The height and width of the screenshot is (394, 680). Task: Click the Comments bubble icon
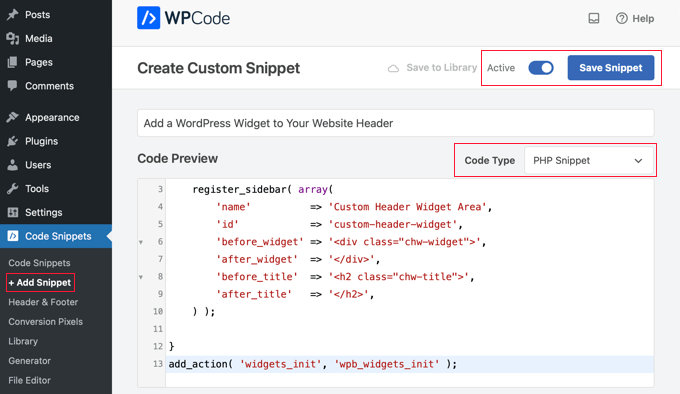click(13, 85)
